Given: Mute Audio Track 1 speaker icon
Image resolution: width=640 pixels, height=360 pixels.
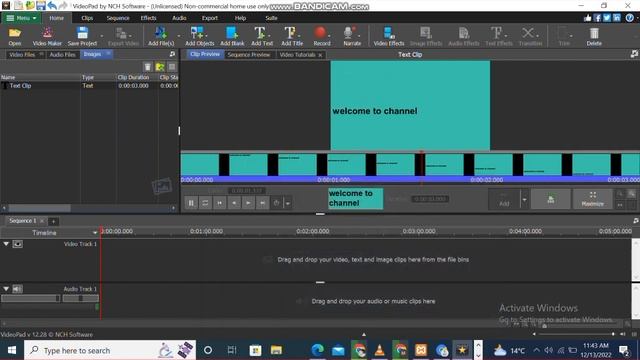Looking at the screenshot, I should (17, 289).
